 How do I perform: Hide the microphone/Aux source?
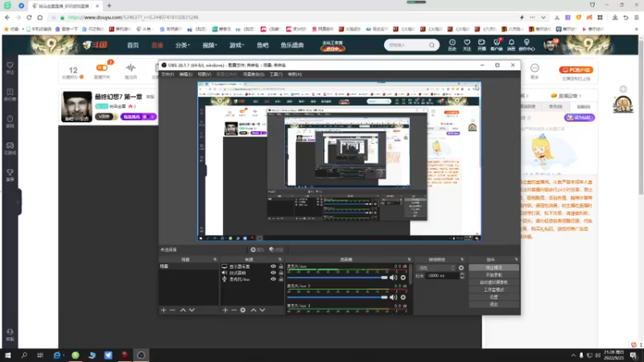(x=273, y=279)
